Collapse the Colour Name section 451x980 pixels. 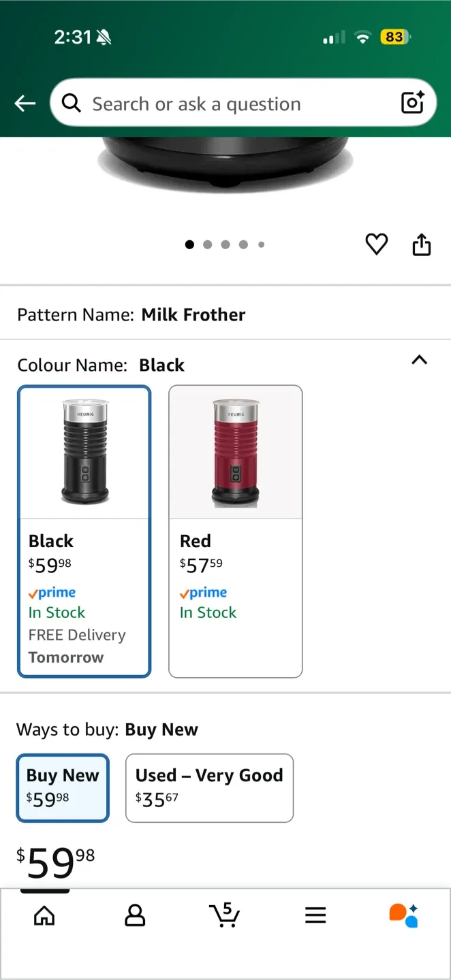420,360
